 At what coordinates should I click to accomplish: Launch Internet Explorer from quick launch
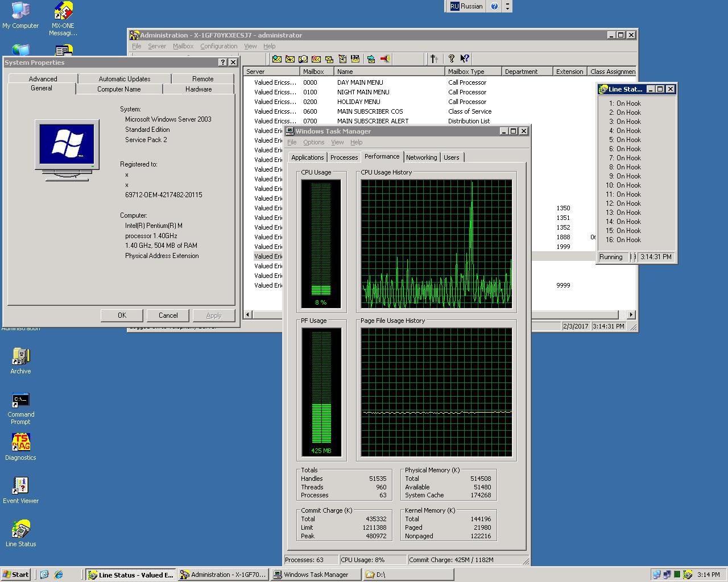pyautogui.click(x=59, y=575)
